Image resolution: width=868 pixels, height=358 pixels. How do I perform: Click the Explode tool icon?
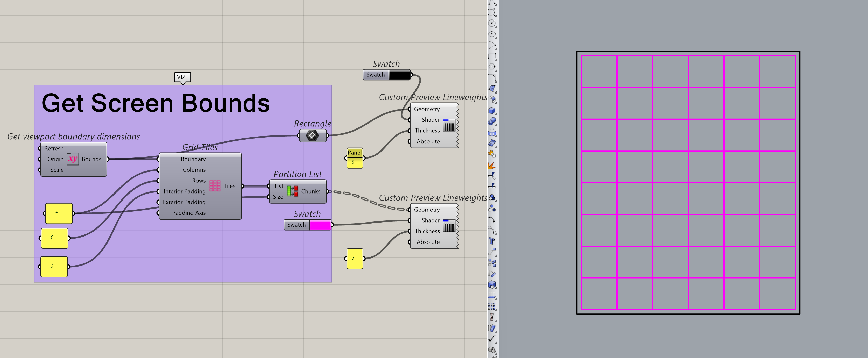point(492,165)
